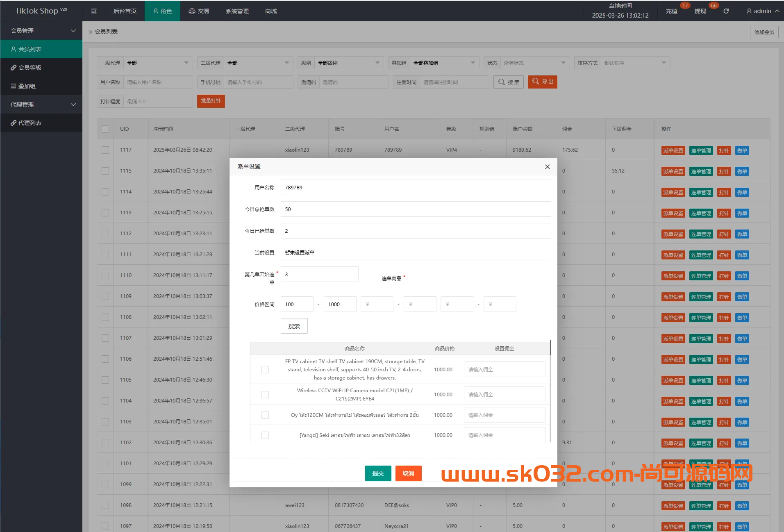Click 添加会员 to add a member
Image resolution: width=784 pixels, height=532 pixels.
click(764, 32)
